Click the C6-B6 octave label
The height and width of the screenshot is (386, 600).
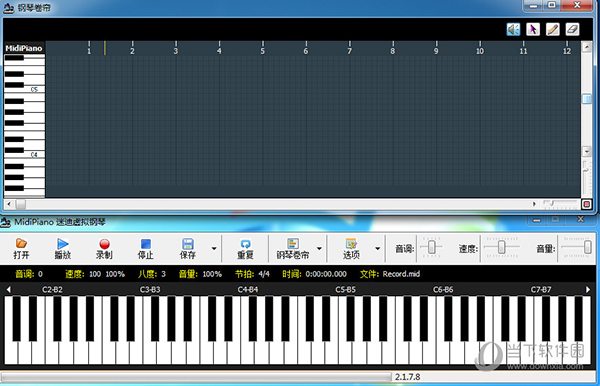tap(443, 290)
